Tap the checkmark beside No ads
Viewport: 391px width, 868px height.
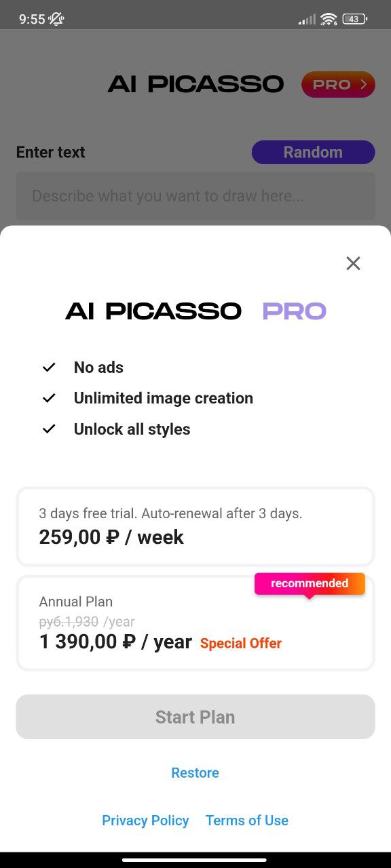pos(49,367)
